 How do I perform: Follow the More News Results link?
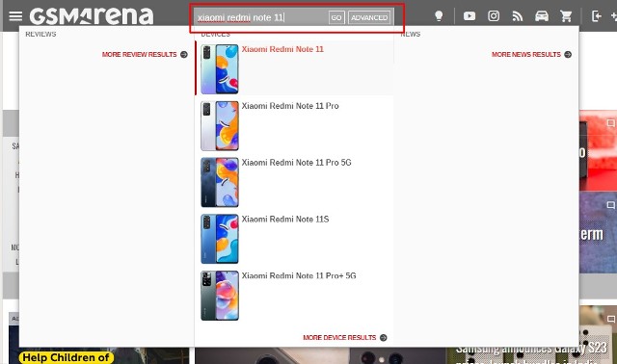point(531,54)
